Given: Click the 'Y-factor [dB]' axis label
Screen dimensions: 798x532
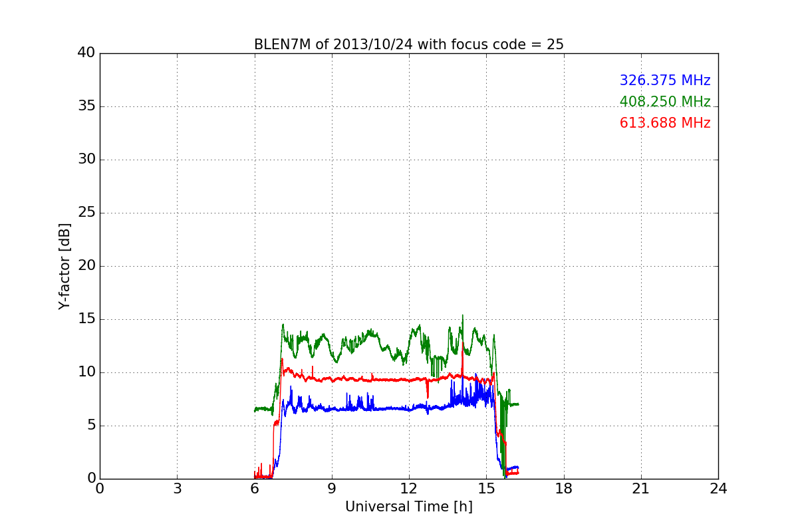Looking at the screenshot, I should (65, 266).
